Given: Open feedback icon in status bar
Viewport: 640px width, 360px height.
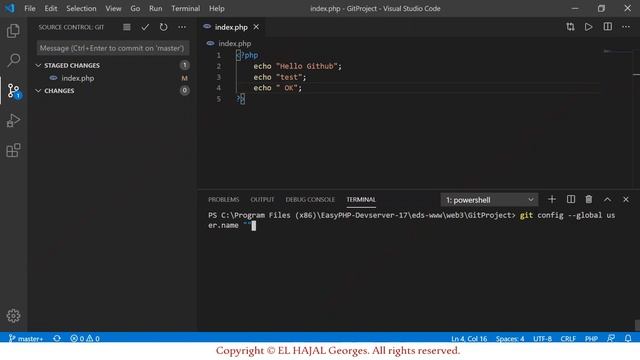Looking at the screenshot, I should click(x=611, y=338).
